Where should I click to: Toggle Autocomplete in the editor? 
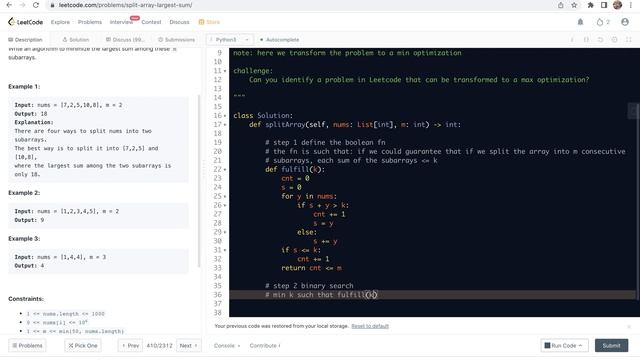280,40
